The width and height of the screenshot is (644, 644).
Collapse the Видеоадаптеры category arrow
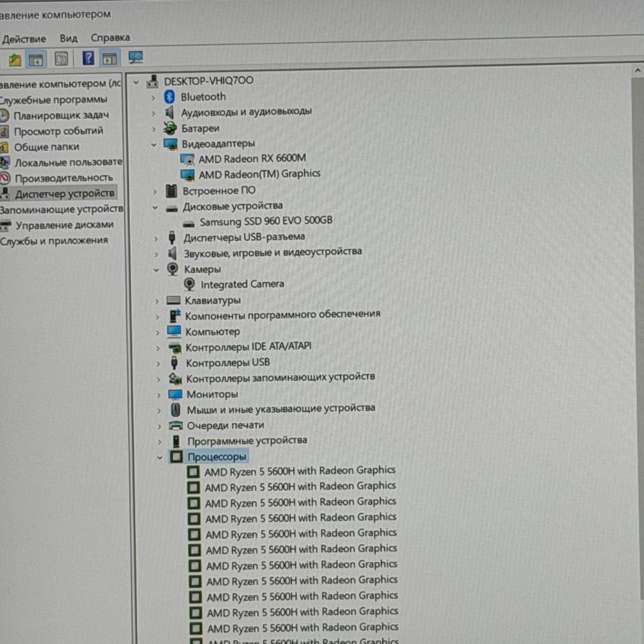(154, 145)
